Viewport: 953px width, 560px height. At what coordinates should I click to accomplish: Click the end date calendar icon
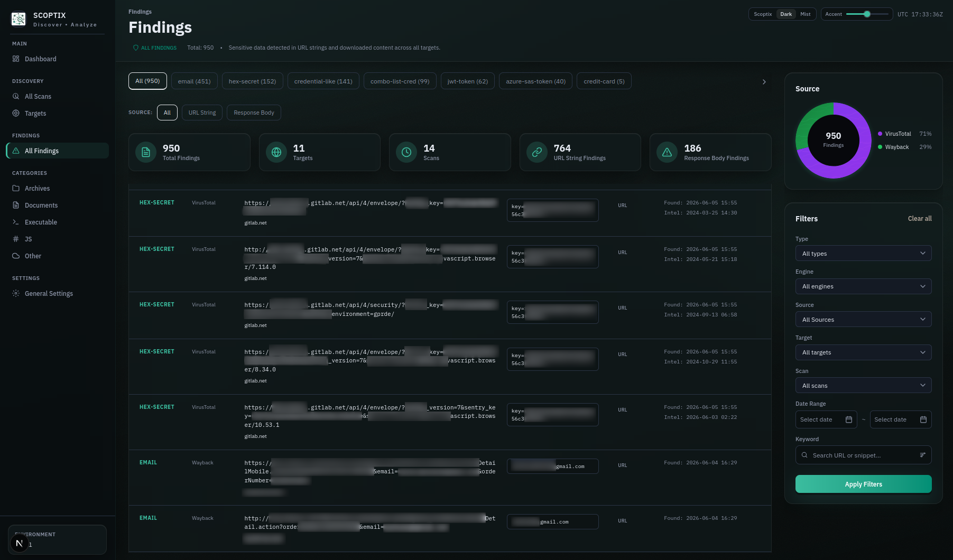[x=923, y=419]
